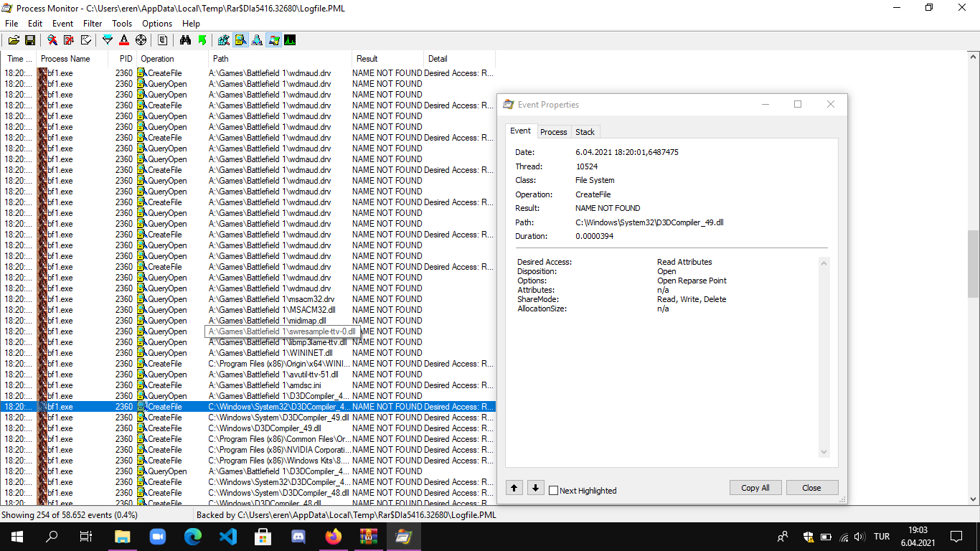Select the Include Process crosshair target icon
The width and height of the screenshot is (980, 551).
pyautogui.click(x=141, y=40)
